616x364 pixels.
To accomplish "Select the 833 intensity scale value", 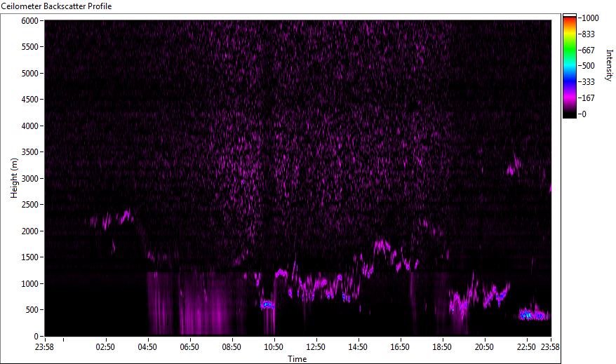I will (588, 34).
